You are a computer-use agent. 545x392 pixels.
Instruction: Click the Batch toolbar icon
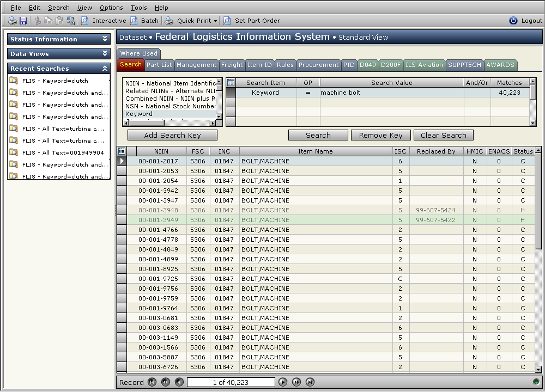pos(132,20)
